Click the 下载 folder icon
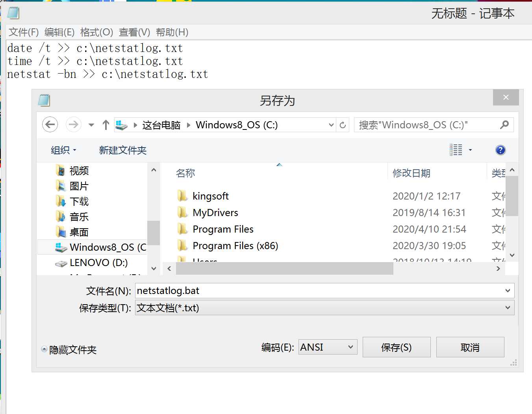The width and height of the screenshot is (532, 414). click(61, 201)
